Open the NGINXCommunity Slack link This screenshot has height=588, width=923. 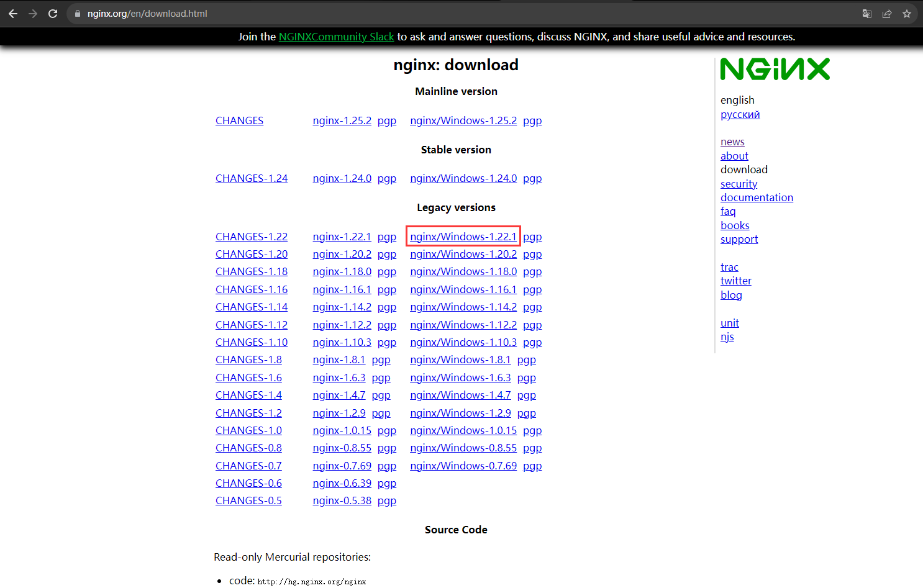336,37
